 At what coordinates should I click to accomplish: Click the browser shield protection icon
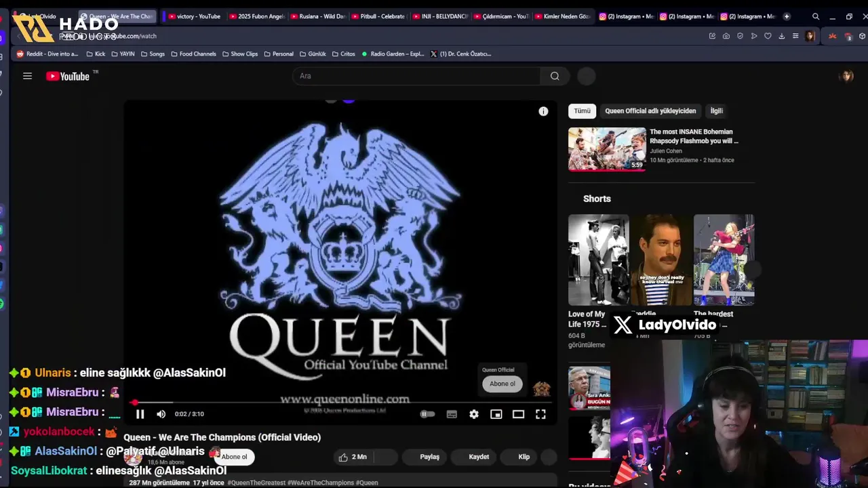(x=740, y=36)
